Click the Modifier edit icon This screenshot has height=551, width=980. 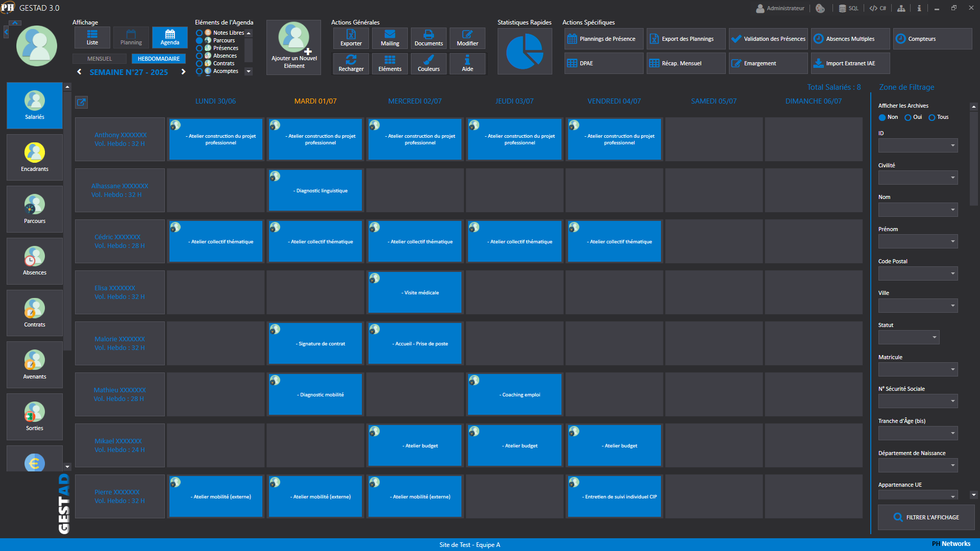point(468,38)
